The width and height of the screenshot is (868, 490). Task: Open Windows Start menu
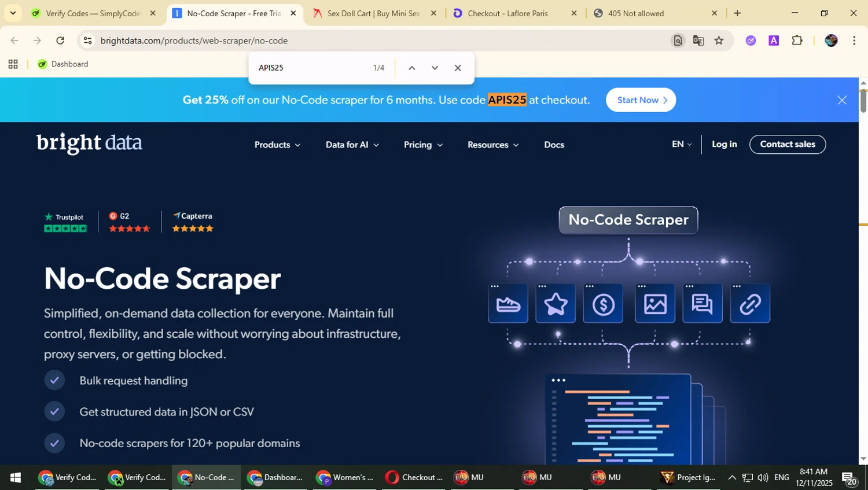coord(16,477)
